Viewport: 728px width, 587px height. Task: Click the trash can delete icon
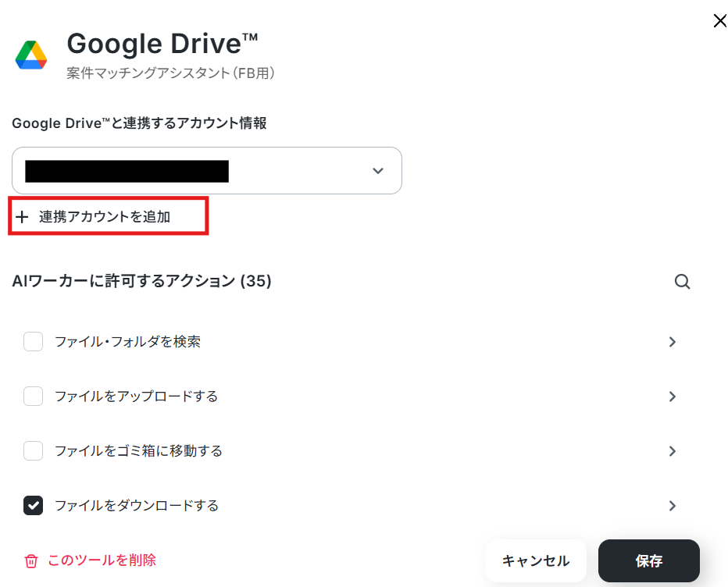pos(31,560)
